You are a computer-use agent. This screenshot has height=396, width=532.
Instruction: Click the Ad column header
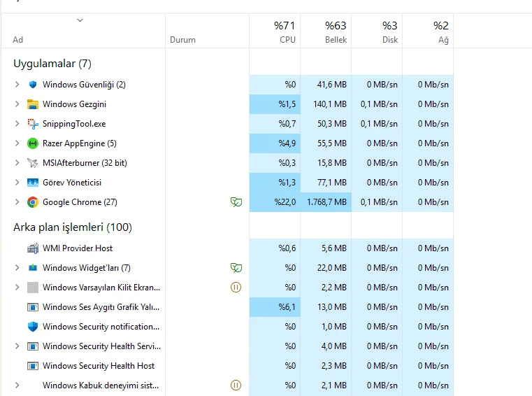pyautogui.click(x=83, y=31)
